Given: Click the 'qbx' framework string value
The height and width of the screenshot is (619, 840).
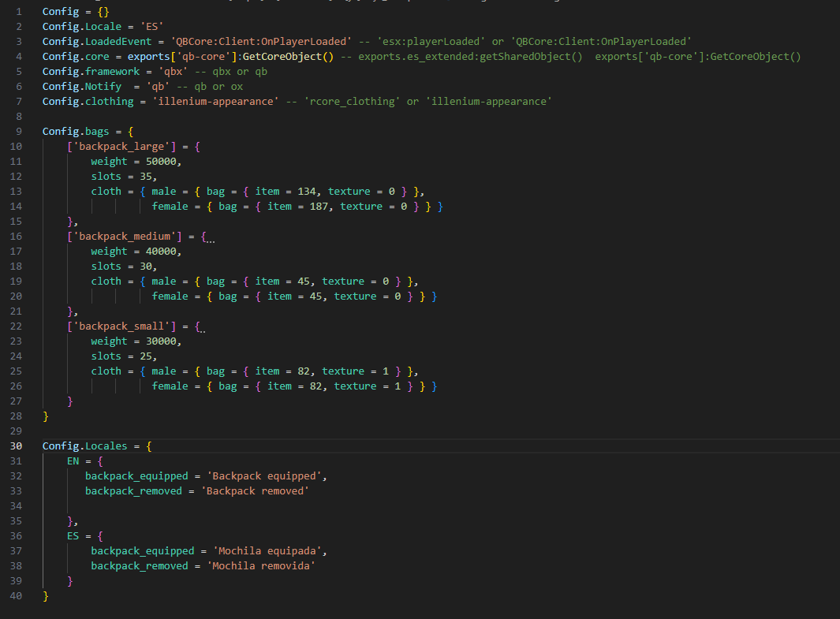Looking at the screenshot, I should [x=173, y=71].
